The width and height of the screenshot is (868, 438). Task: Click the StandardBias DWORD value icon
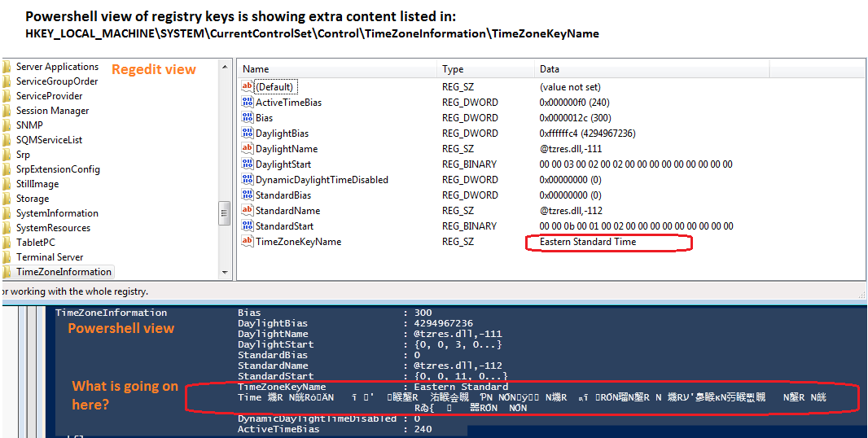point(247,195)
